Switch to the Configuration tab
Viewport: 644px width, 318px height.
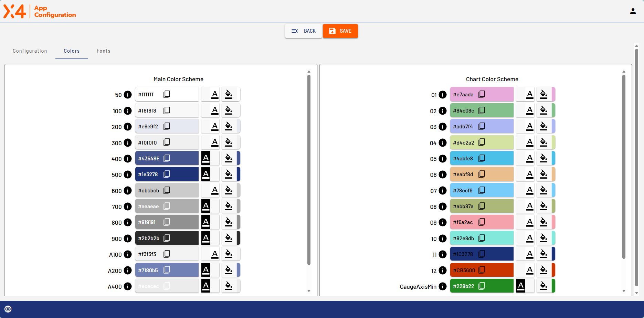tap(30, 51)
